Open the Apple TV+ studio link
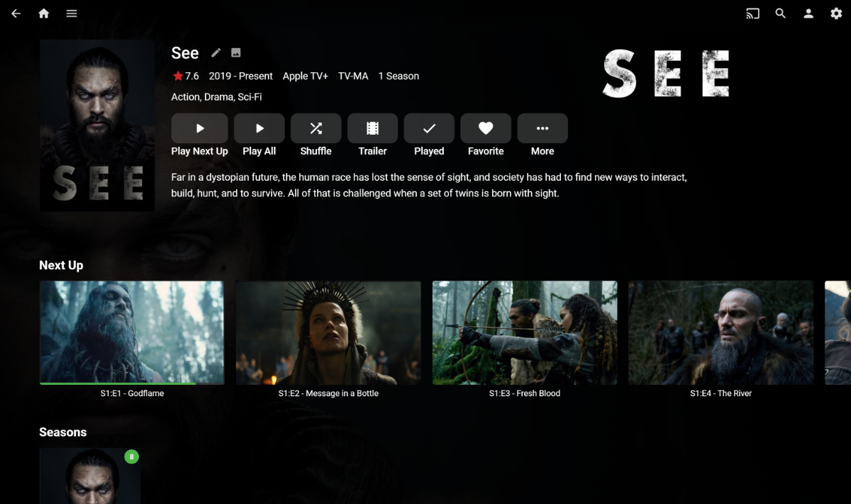 pos(306,76)
